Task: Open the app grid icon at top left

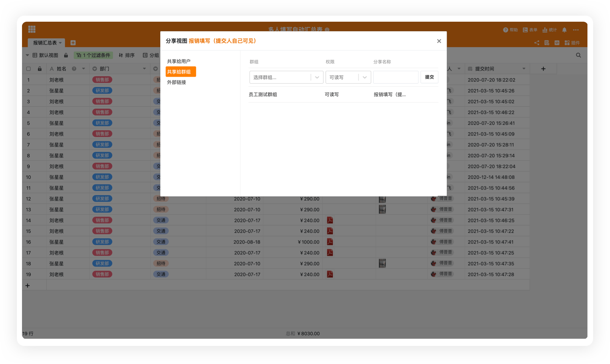Action: point(32,29)
